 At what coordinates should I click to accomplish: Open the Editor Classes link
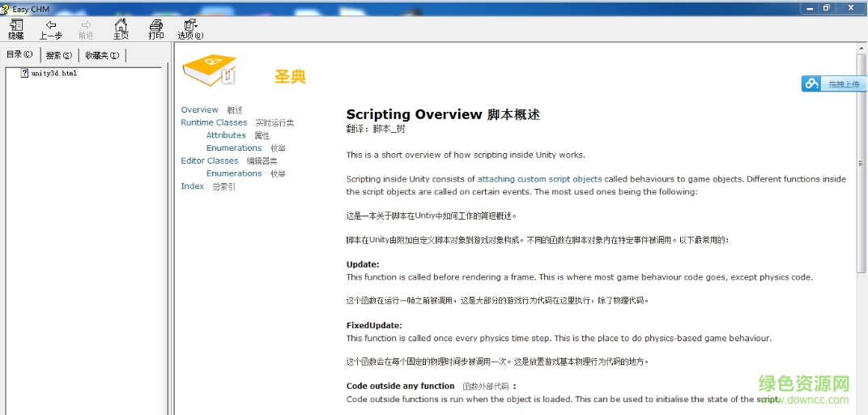[209, 160]
